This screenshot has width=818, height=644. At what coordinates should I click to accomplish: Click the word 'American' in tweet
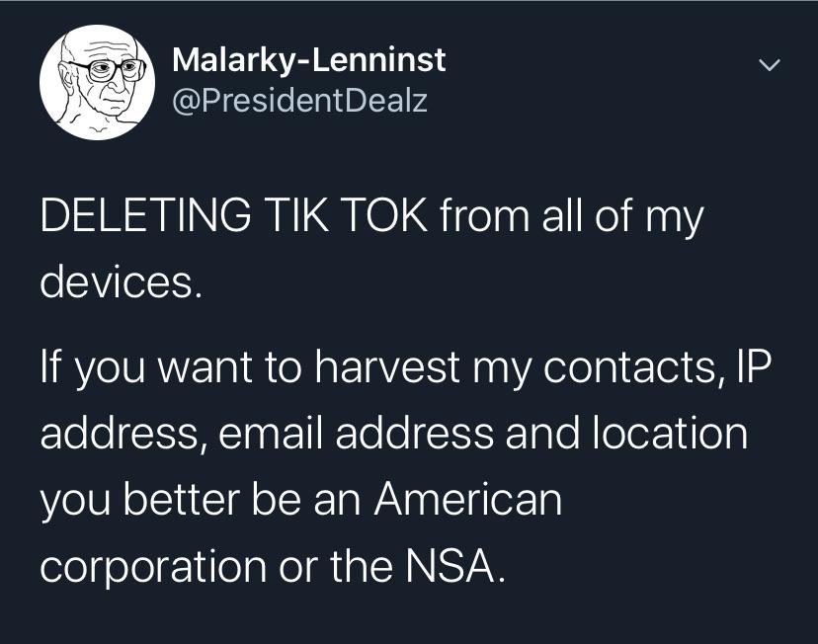[x=468, y=499]
